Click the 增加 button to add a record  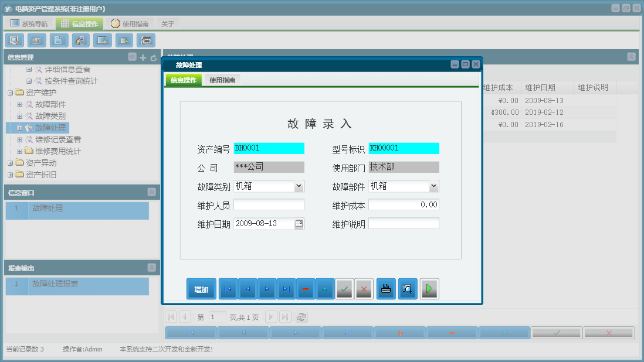[x=201, y=288]
